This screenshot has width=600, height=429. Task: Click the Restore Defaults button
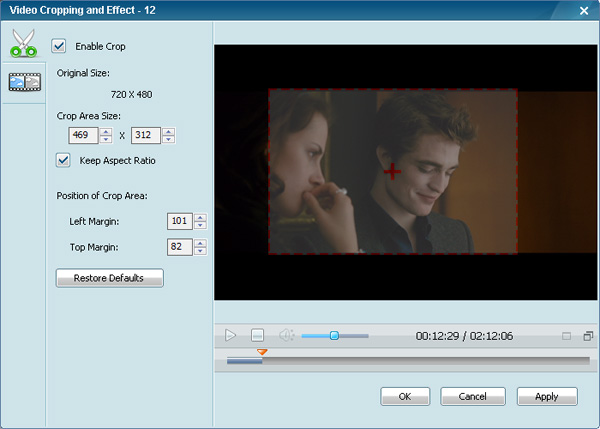109,278
